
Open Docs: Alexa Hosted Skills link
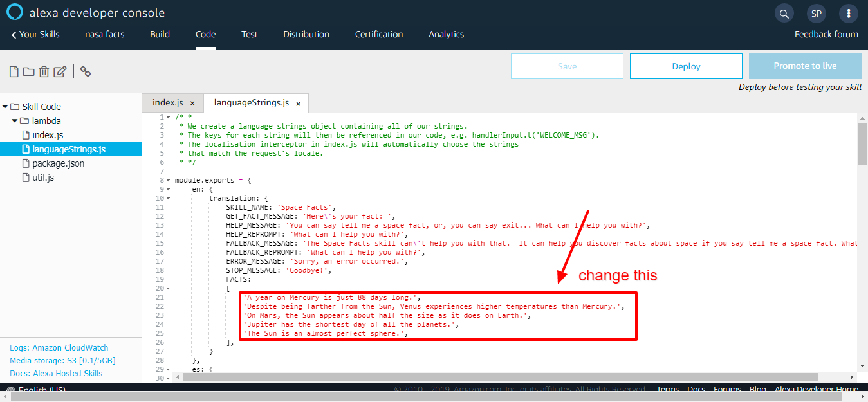[x=56, y=373]
